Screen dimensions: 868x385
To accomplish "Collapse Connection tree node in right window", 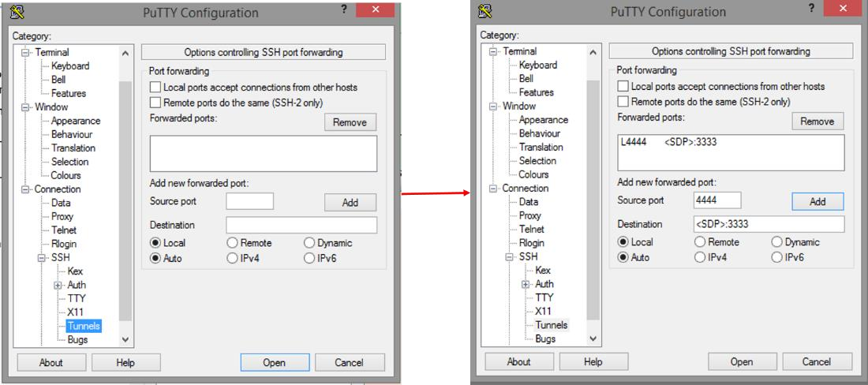I will 492,188.
